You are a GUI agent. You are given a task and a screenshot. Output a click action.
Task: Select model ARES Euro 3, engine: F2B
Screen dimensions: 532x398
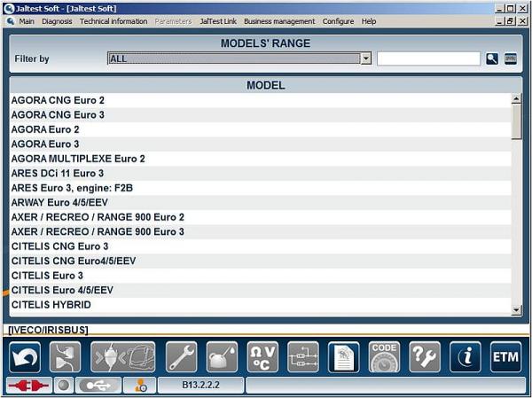point(261,188)
